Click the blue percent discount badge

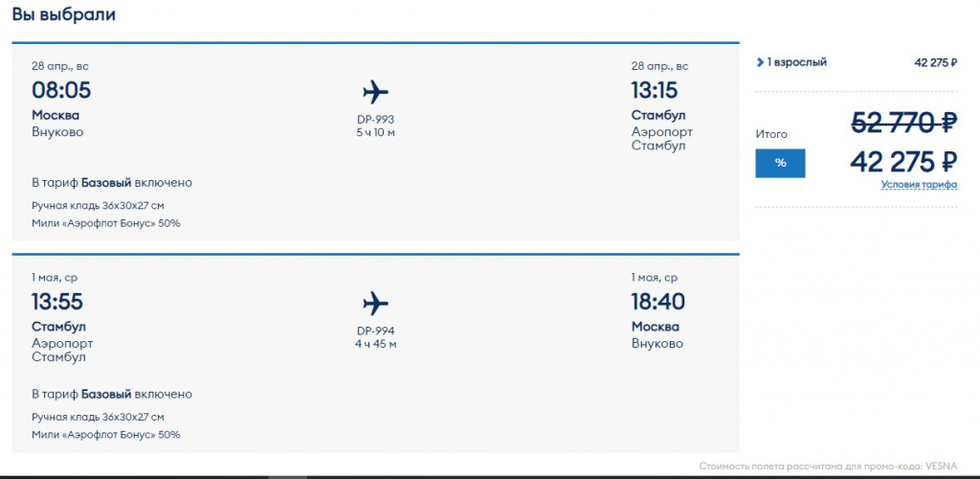[780, 163]
